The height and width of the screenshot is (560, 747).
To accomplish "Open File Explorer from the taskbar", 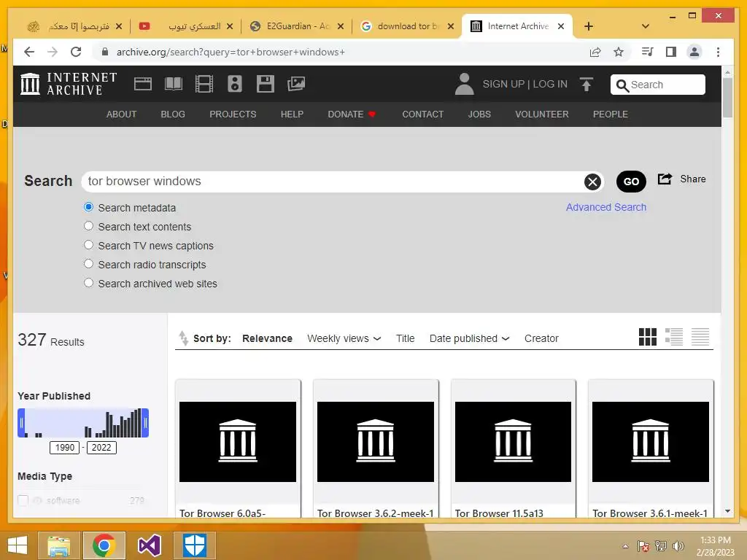I will tap(58, 545).
